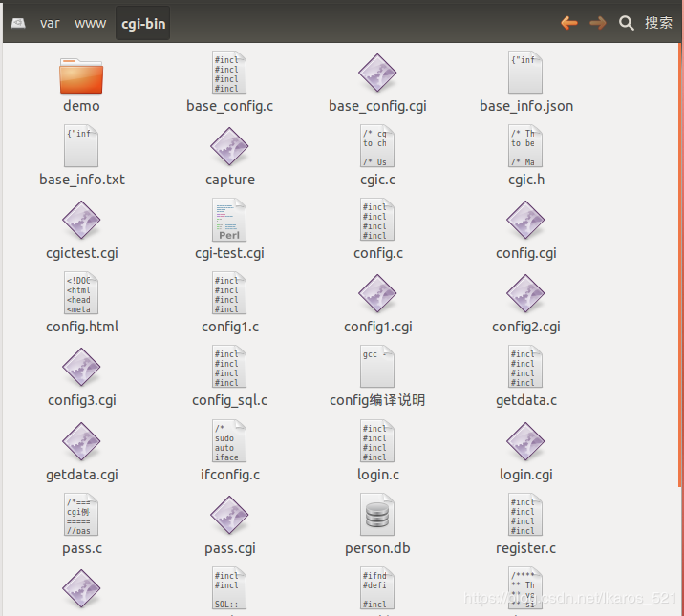Viewport: 684px width, 616px height.
Task: Click the demo folder name
Action: (81, 106)
